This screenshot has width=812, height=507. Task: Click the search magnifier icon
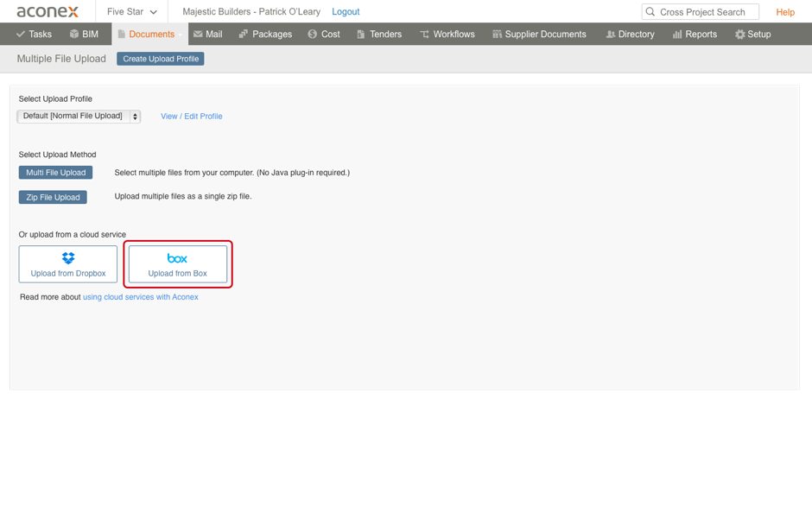click(650, 11)
